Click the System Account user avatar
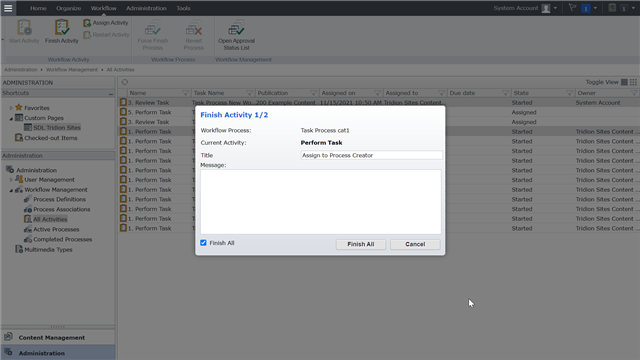 (x=546, y=8)
